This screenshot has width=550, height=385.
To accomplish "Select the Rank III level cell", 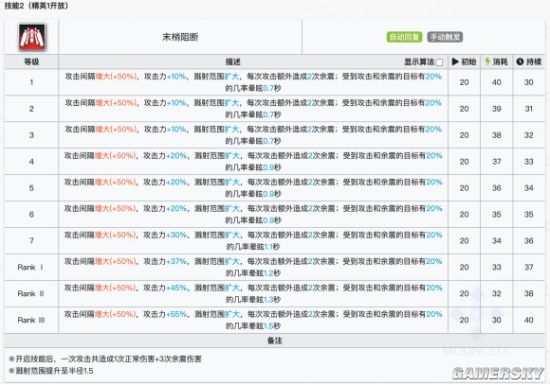I will pyautogui.click(x=31, y=320).
